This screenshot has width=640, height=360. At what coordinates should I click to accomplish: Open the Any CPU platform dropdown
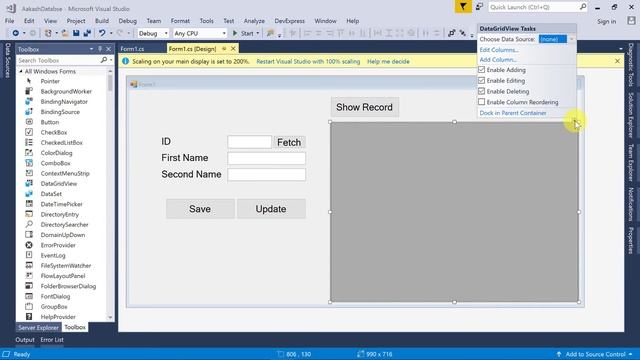[224, 33]
